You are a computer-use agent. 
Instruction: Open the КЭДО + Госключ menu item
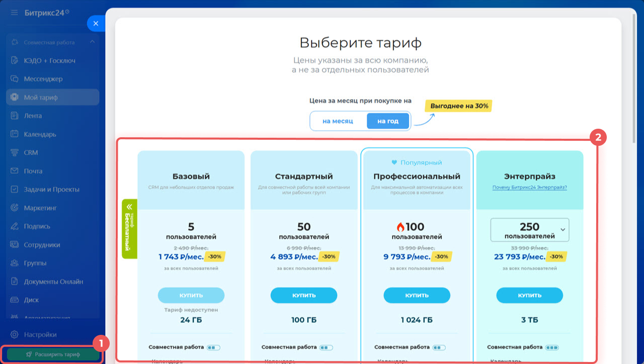53,60
